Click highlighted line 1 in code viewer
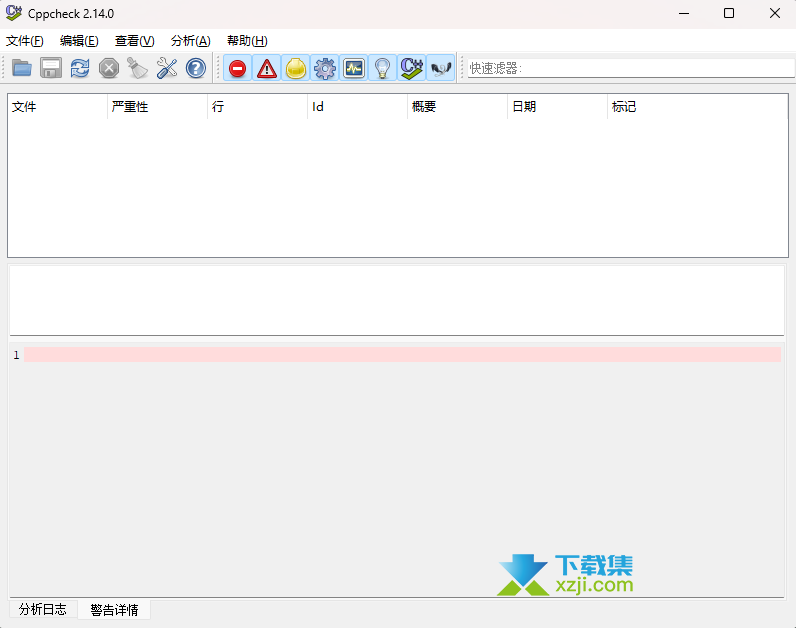 click(x=402, y=355)
